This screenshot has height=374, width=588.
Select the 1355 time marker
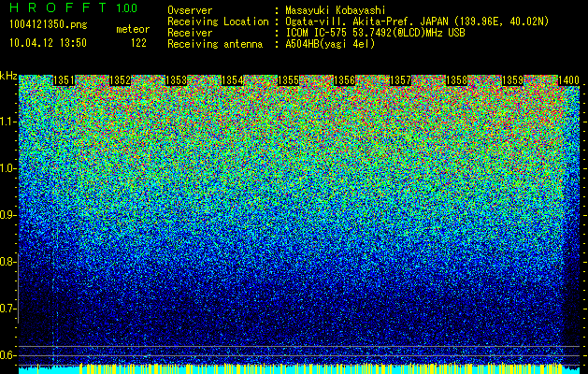coord(288,80)
